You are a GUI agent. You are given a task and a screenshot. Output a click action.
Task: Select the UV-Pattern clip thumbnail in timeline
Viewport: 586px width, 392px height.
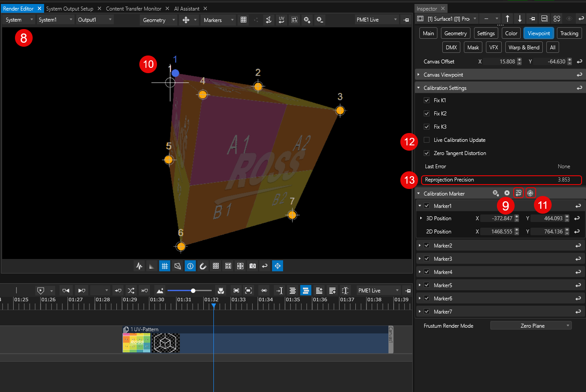click(137, 343)
